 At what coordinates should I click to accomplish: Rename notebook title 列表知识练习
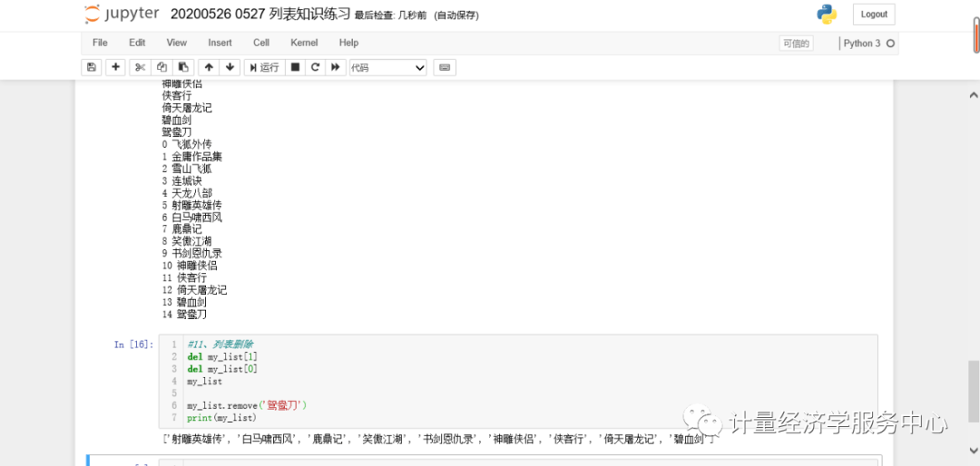coord(260,15)
